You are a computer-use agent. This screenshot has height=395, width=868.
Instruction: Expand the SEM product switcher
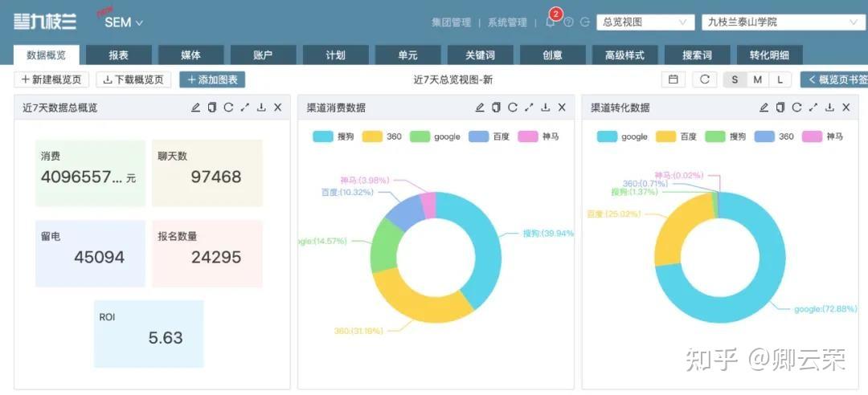[124, 22]
